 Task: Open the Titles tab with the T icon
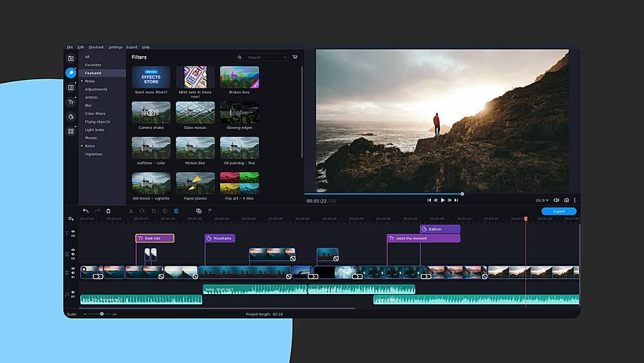point(71,103)
